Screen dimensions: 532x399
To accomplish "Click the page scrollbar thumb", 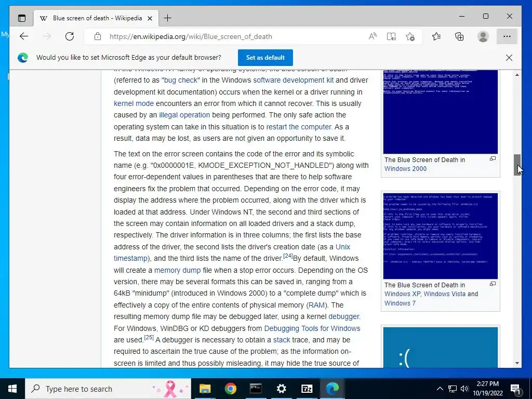I will click(517, 165).
